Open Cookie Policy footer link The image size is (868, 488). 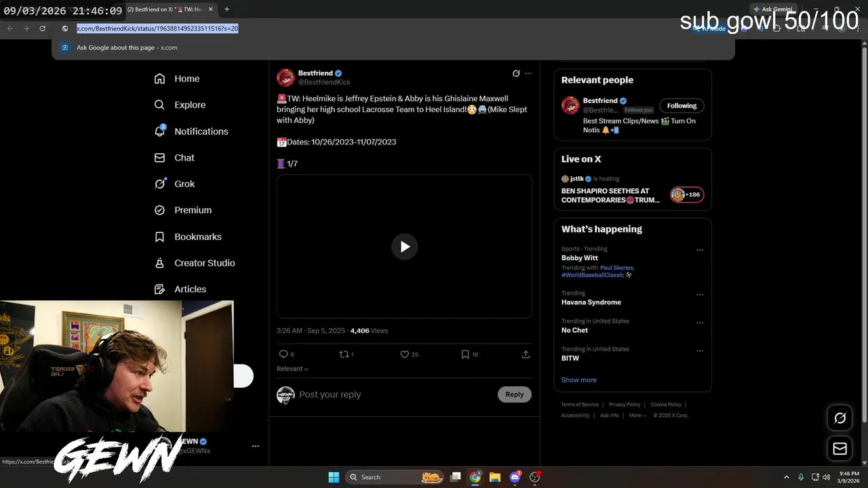point(666,405)
